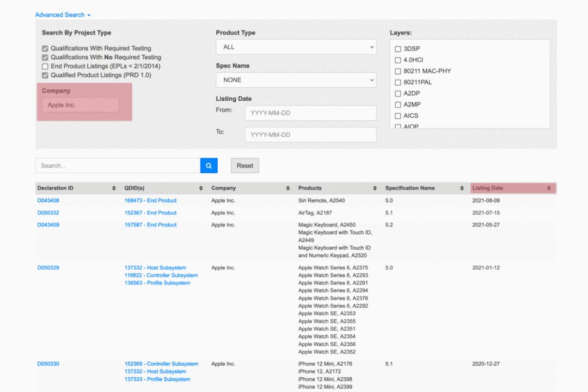The width and height of the screenshot is (588, 392).
Task: Check the 80211 MAC-PHY layer
Action: click(398, 71)
